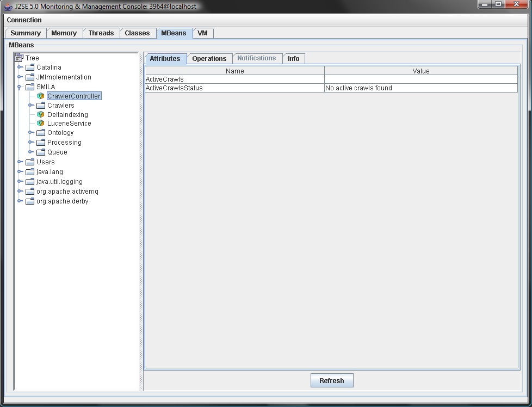Switch to the Threads tab
This screenshot has height=407, width=532.
pos(101,33)
